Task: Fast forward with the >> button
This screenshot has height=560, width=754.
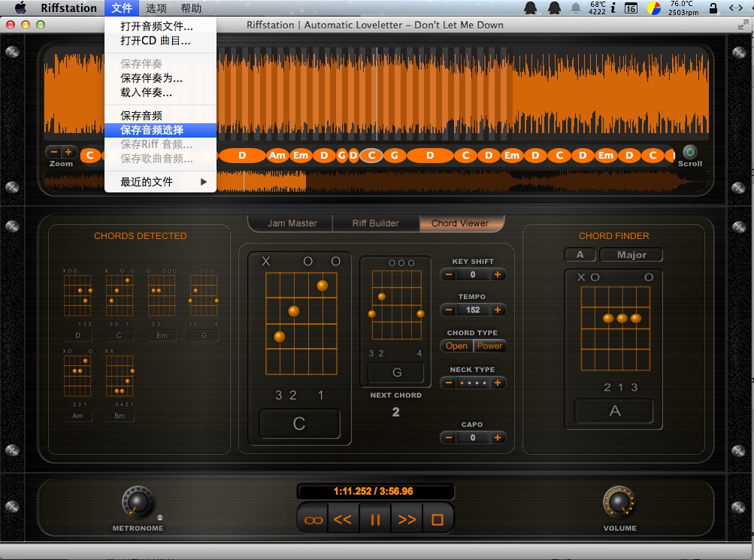Action: [x=407, y=519]
